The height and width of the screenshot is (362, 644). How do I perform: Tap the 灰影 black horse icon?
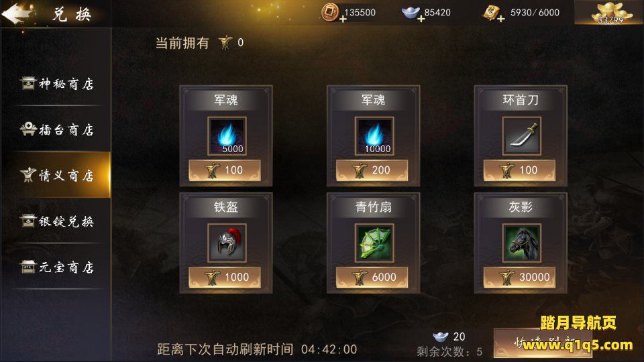(x=522, y=243)
